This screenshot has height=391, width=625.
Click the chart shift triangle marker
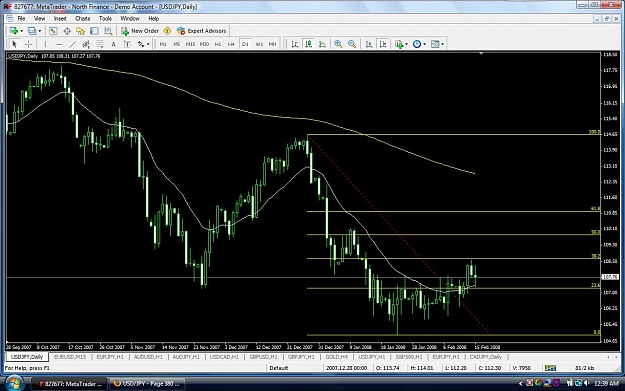point(481,53)
